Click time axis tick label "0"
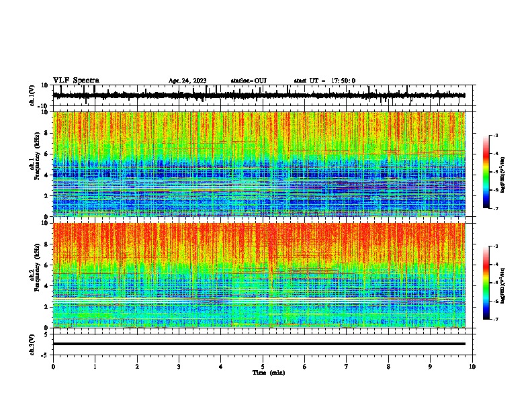532x411 pixels. tap(53, 367)
